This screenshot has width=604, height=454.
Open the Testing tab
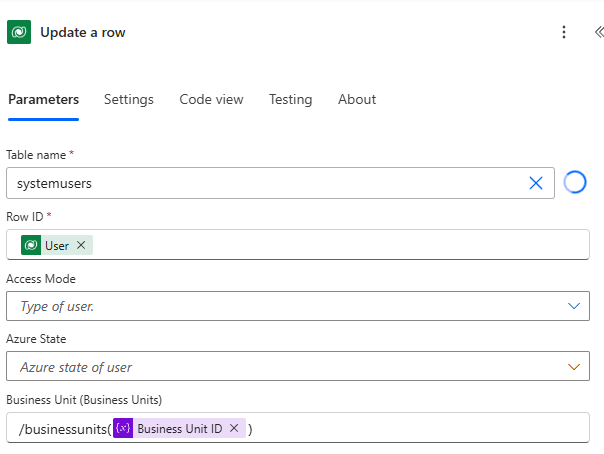click(290, 99)
